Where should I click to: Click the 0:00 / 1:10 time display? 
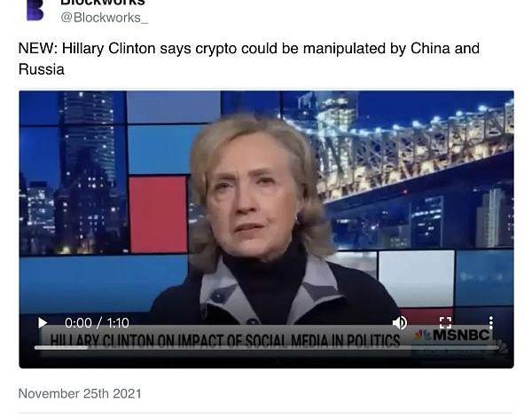[97, 323]
